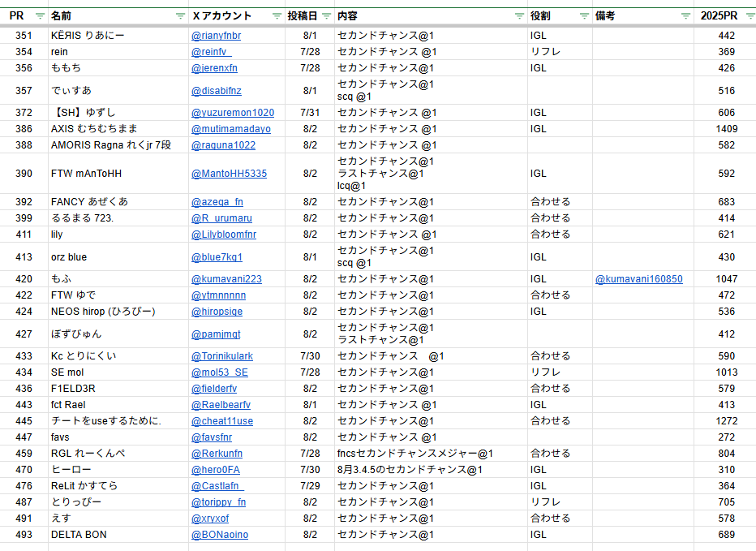This screenshot has width=756, height=551.
Task: Open the @Castlafn_ link
Action: [217, 486]
